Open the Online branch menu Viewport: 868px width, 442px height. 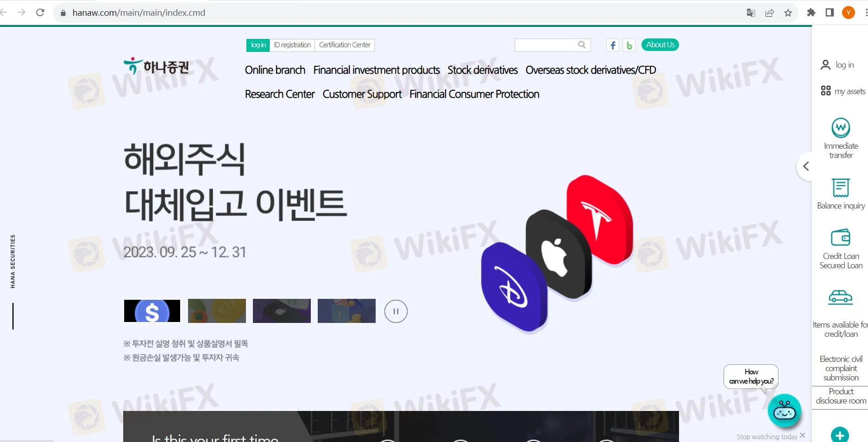click(x=275, y=70)
